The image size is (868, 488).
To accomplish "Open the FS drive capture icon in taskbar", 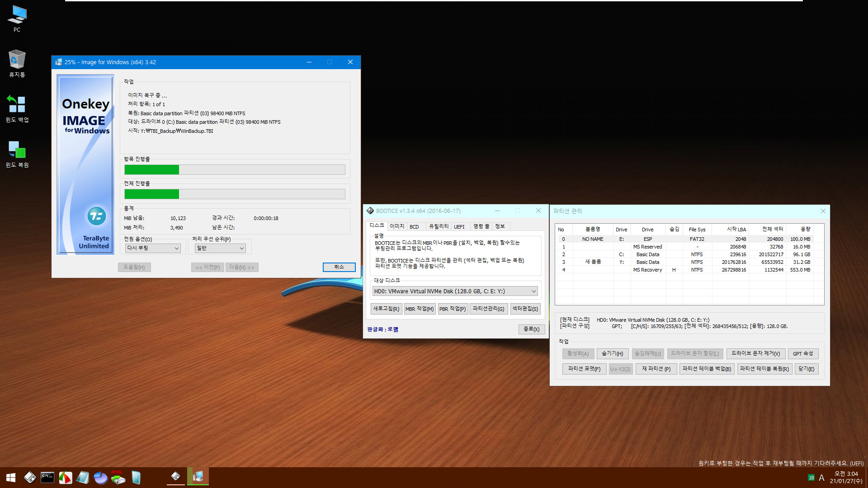I will tap(118, 478).
